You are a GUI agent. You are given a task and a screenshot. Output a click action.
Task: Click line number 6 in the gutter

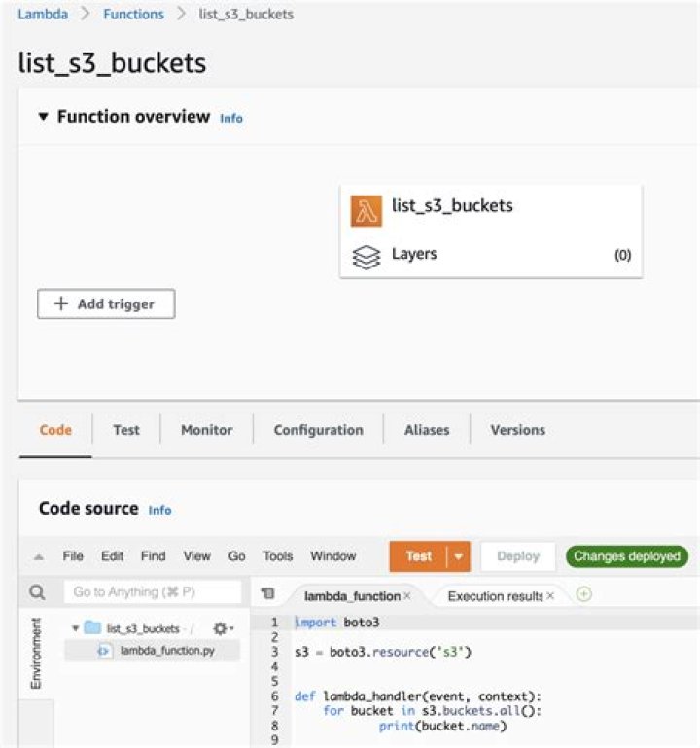coord(275,696)
